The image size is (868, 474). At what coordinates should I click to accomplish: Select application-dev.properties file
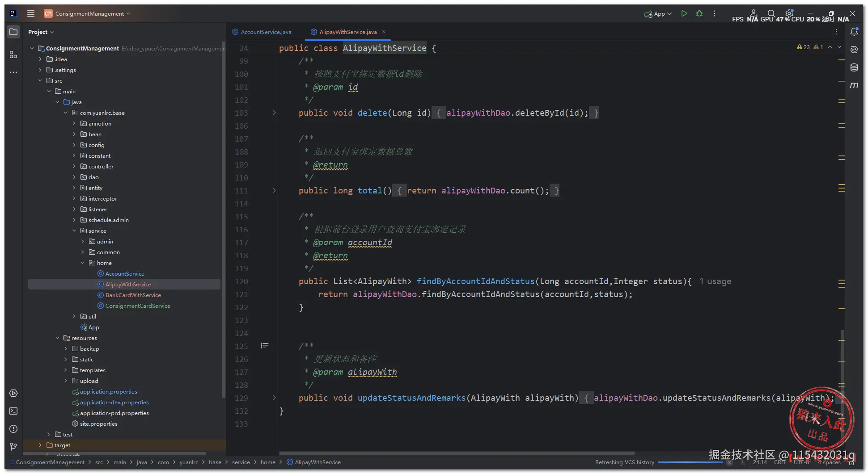[x=114, y=402]
